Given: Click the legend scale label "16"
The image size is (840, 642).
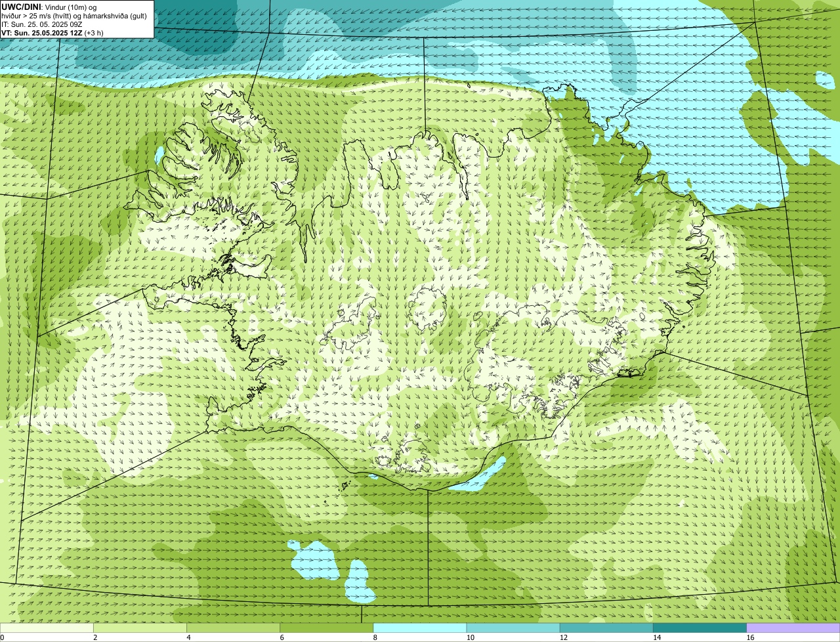Looking at the screenshot, I should (x=750, y=637).
